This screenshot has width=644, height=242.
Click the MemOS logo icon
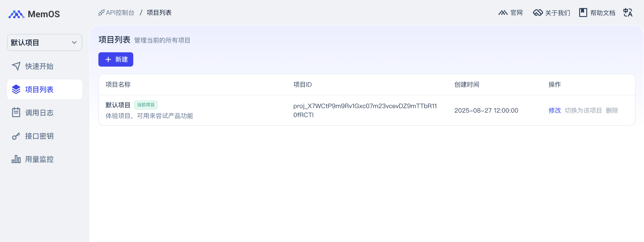coord(16,14)
